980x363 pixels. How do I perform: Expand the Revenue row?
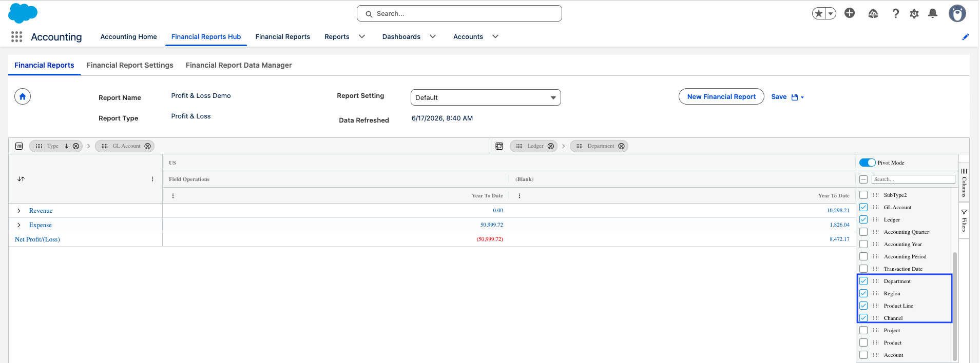[x=19, y=211]
